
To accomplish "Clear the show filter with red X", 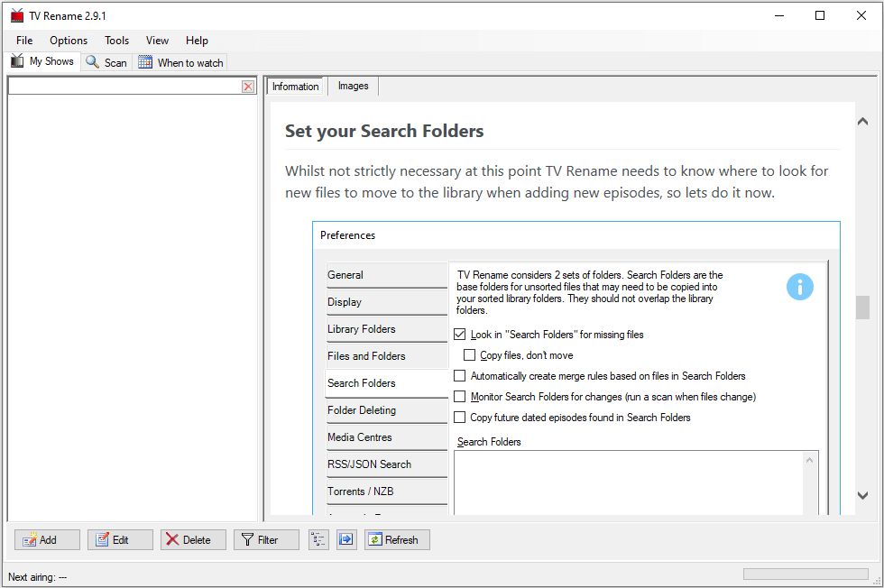I will pyautogui.click(x=248, y=87).
